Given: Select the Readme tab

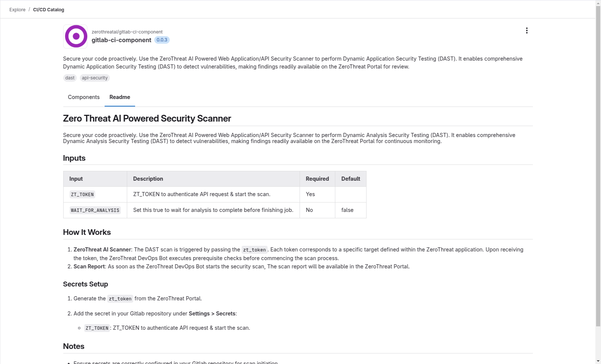Looking at the screenshot, I should pyautogui.click(x=120, y=97).
